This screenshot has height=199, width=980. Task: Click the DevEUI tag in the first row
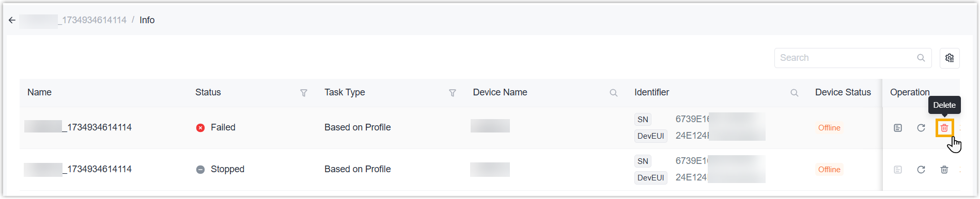point(651,136)
